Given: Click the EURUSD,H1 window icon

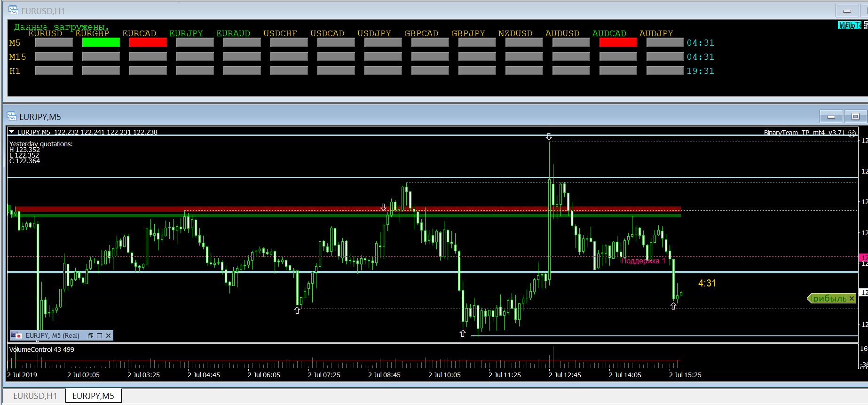Looking at the screenshot, I should (13, 10).
